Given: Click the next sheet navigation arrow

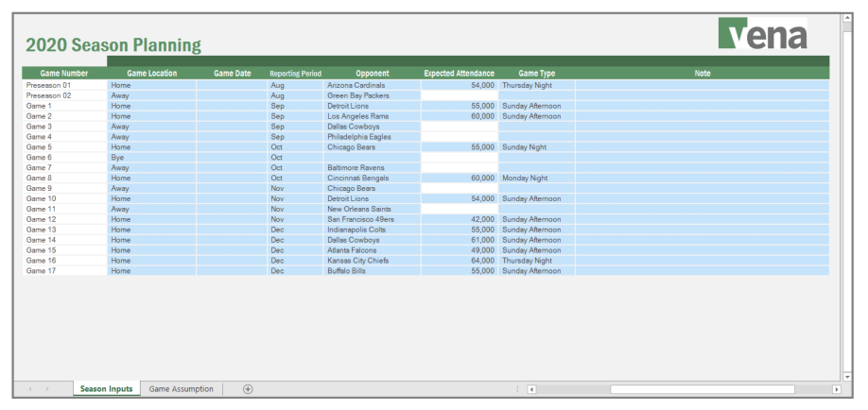Looking at the screenshot, I should [x=47, y=389].
